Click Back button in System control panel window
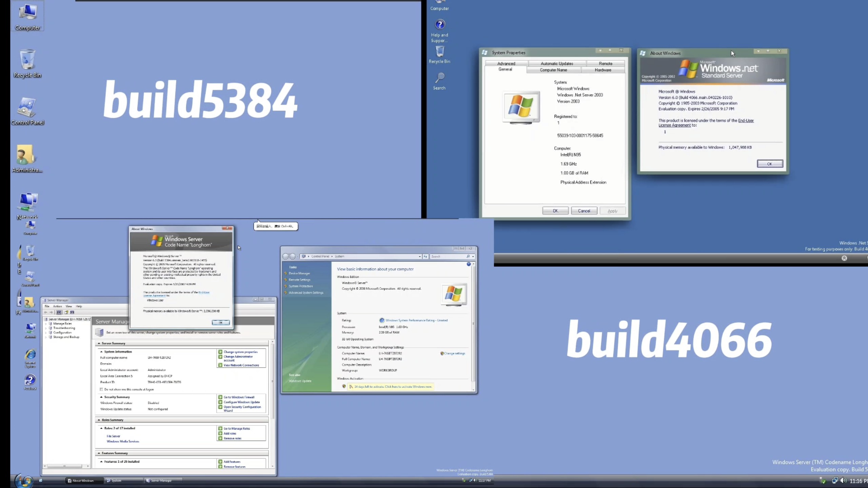 (286, 256)
